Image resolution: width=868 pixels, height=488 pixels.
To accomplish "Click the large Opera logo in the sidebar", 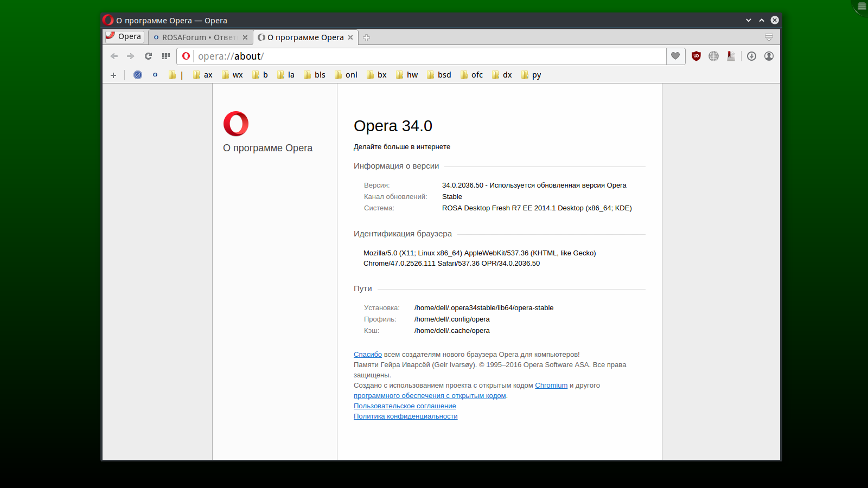I will tap(236, 124).
